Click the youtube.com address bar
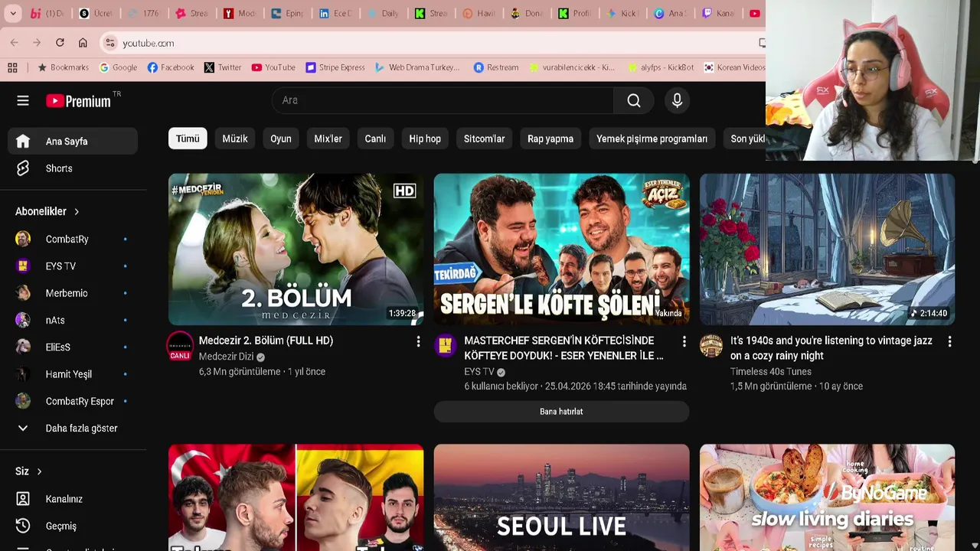The height and width of the screenshot is (551, 980). [429, 43]
